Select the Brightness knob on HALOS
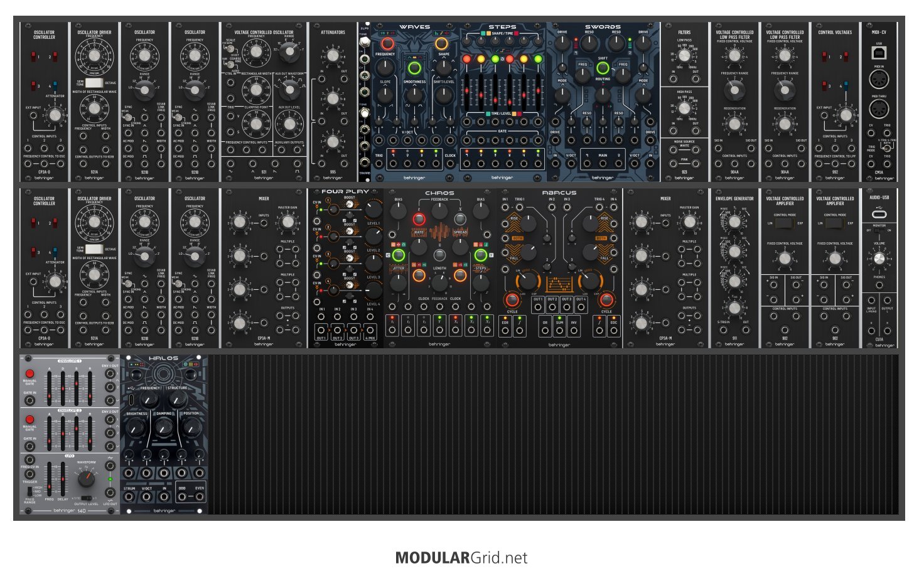Screen dimensions: 924x571 pos(136,427)
